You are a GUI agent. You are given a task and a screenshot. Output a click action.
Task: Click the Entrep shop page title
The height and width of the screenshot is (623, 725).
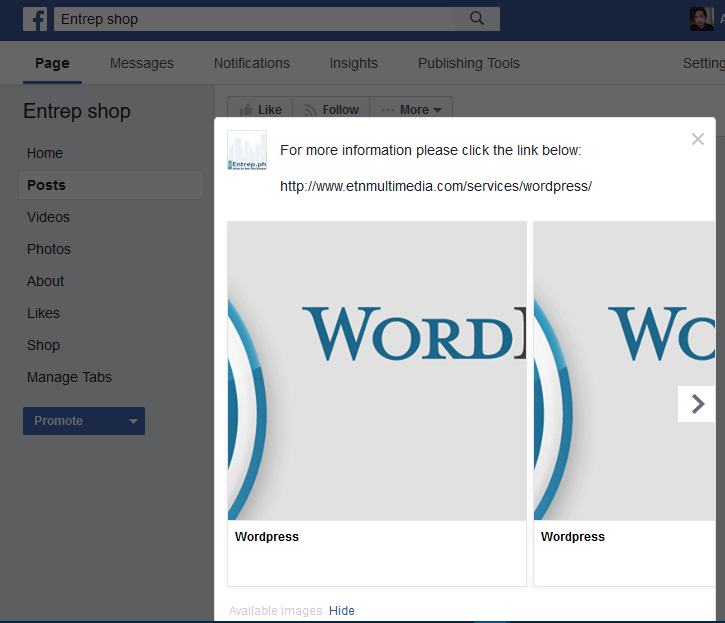click(x=77, y=111)
